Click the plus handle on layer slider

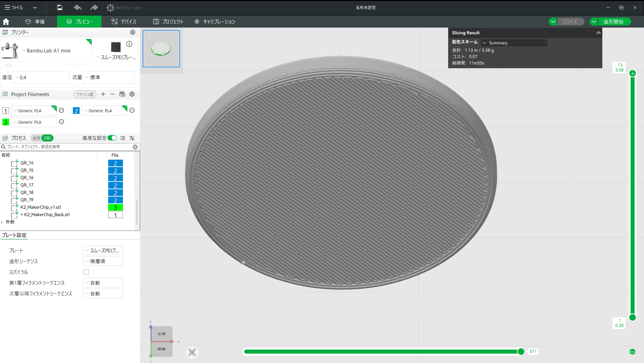coord(633,73)
